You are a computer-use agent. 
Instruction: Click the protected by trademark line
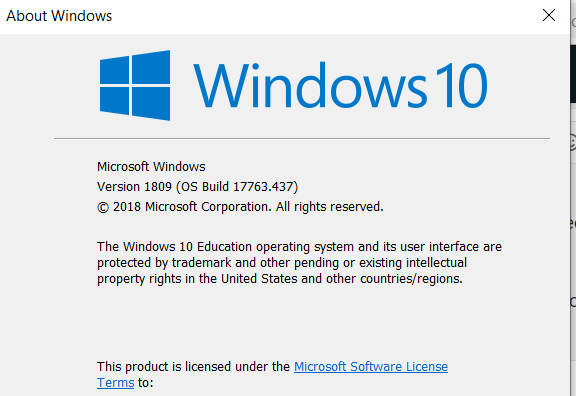point(282,263)
